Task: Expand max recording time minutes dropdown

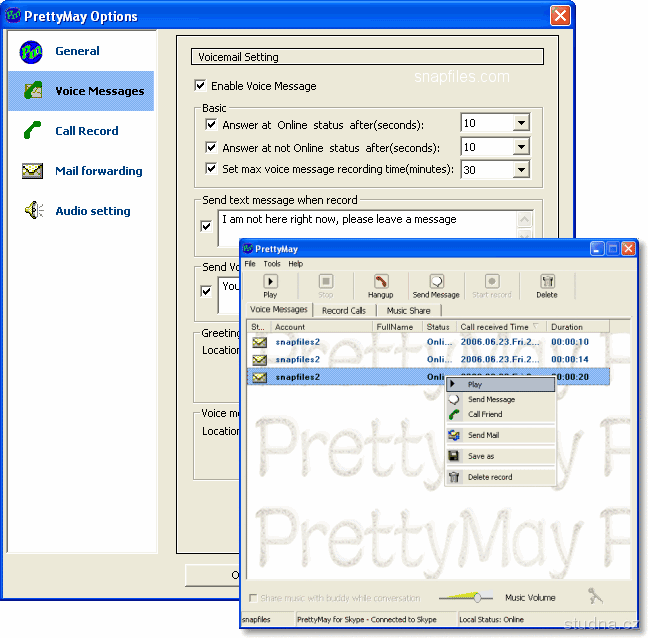Action: point(522,169)
